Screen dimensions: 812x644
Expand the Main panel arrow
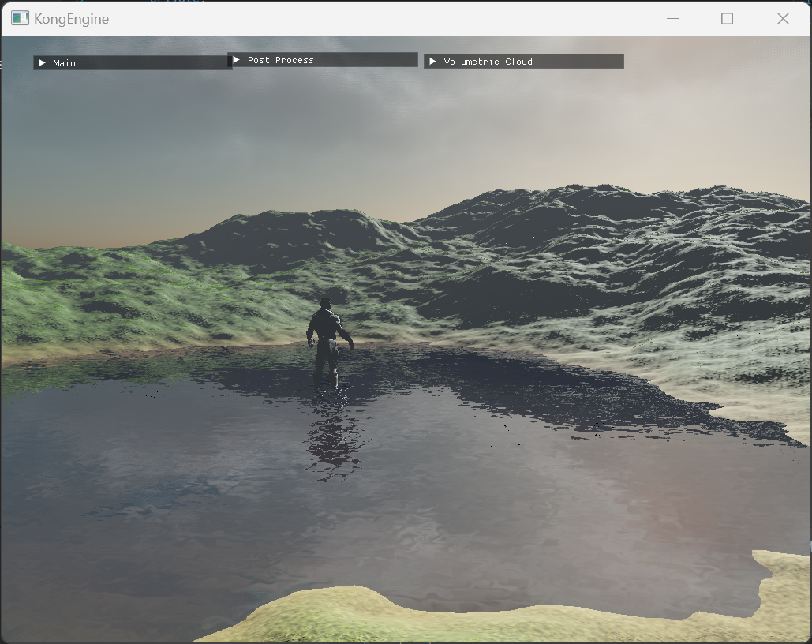point(43,62)
